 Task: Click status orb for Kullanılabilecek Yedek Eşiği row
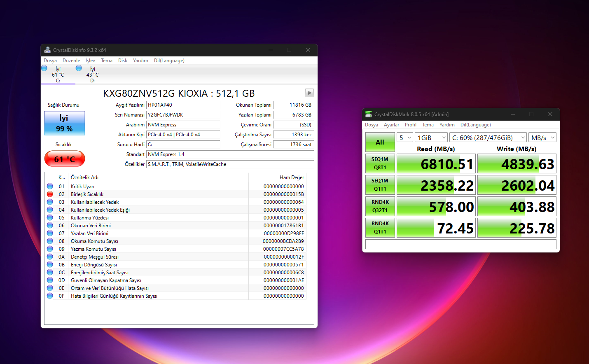(50, 210)
